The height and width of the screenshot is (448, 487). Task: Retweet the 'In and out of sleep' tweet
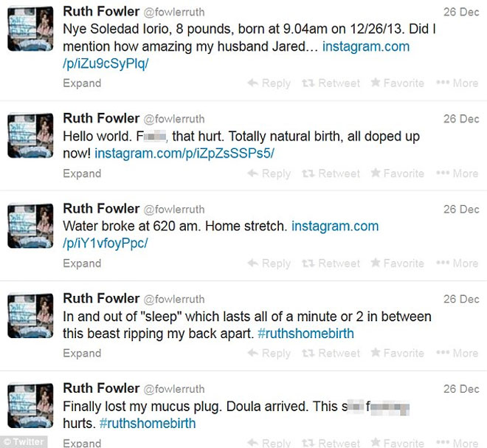point(331,354)
